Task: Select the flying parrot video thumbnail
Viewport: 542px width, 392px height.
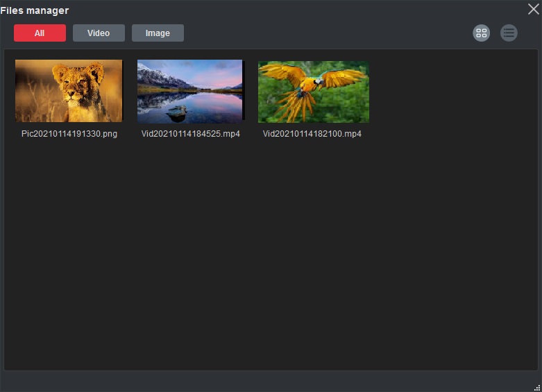Action: tap(314, 92)
